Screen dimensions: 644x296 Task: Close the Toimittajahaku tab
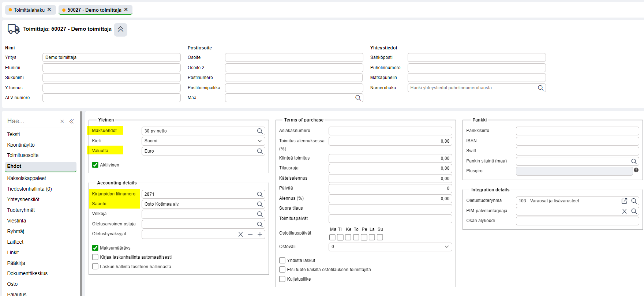click(x=49, y=10)
